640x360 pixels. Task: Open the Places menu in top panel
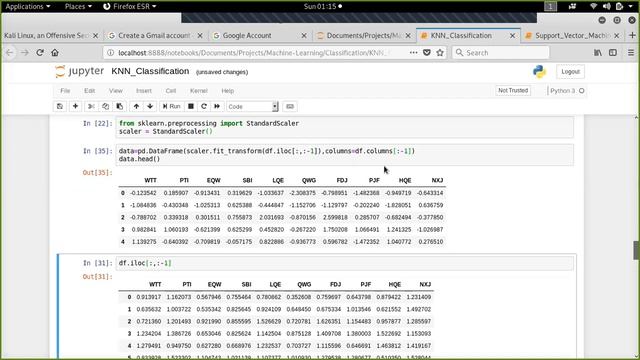pos(78,6)
